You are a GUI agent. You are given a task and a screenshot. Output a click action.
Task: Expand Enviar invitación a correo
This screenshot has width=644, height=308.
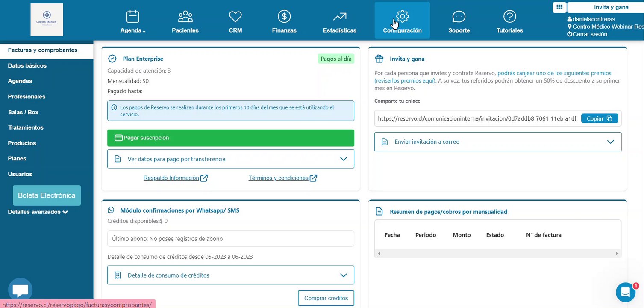[x=498, y=142]
